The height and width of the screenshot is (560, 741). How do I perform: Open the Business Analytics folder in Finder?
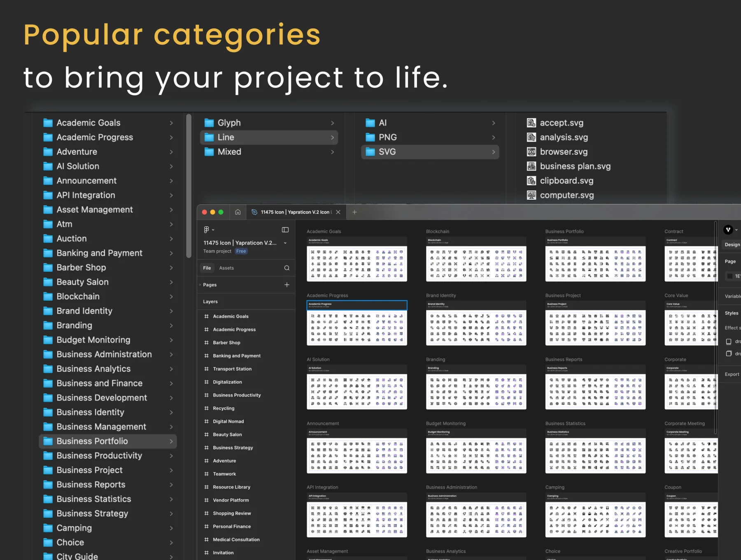(108, 369)
